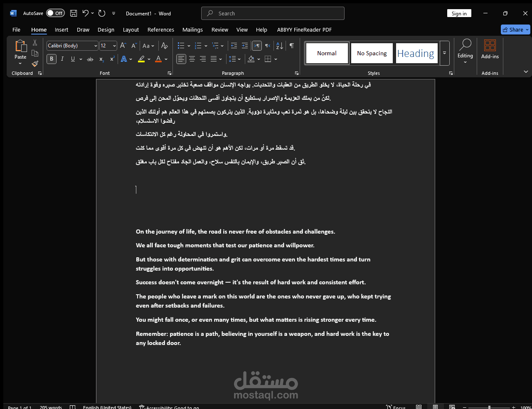Screen dimensions: 532x409
Task: Open the Paragraph settings dialog launcher
Action: [x=297, y=73]
